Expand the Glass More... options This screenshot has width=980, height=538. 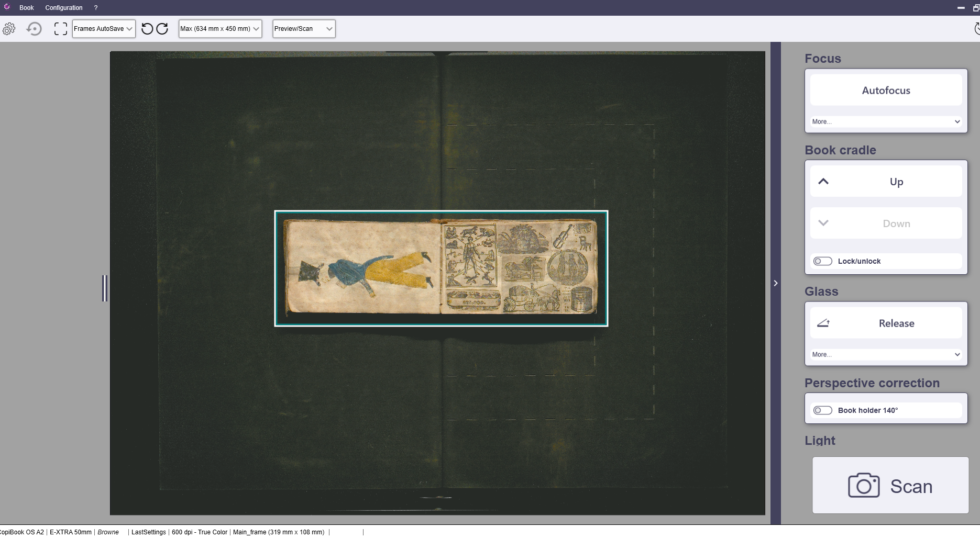pos(886,354)
